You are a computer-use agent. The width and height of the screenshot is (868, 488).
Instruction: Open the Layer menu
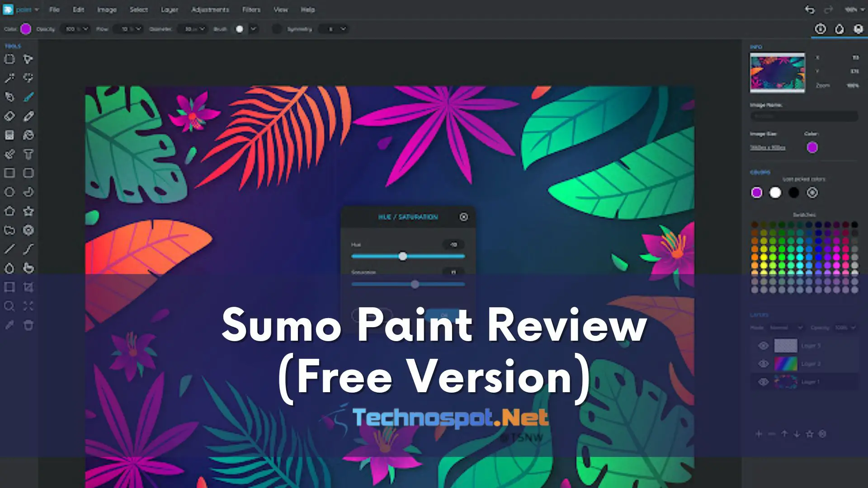(170, 9)
